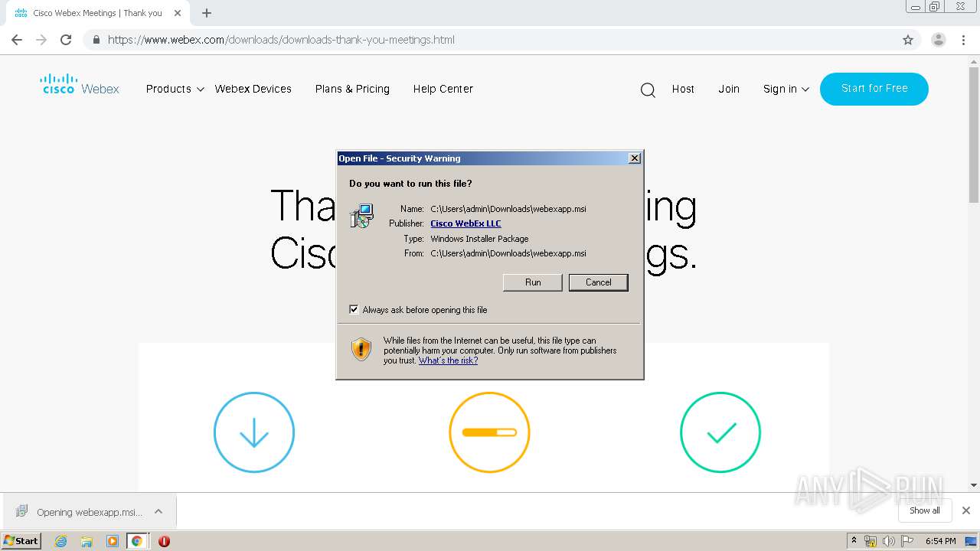Click the taskbar clock showing 6:54 PM
The image size is (980, 551).
pyautogui.click(x=940, y=541)
